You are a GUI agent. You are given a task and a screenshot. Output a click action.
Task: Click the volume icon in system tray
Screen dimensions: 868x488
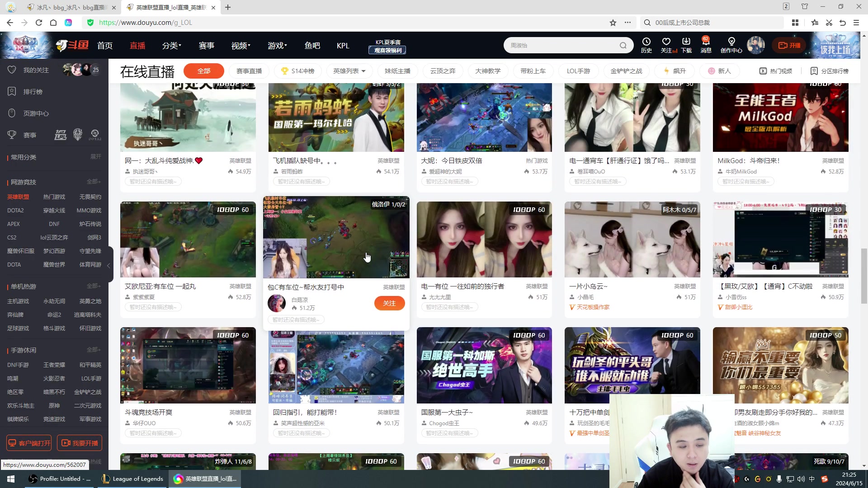(x=801, y=479)
